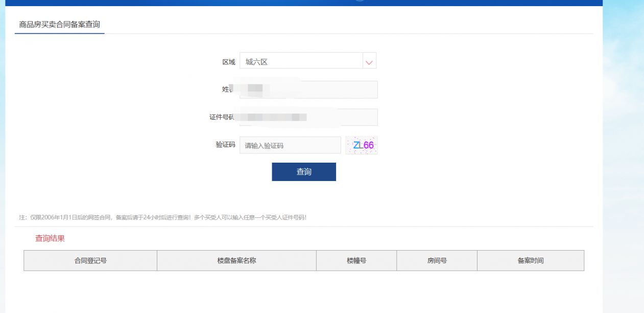Click the 楼盘备案名称 column header

click(236, 260)
